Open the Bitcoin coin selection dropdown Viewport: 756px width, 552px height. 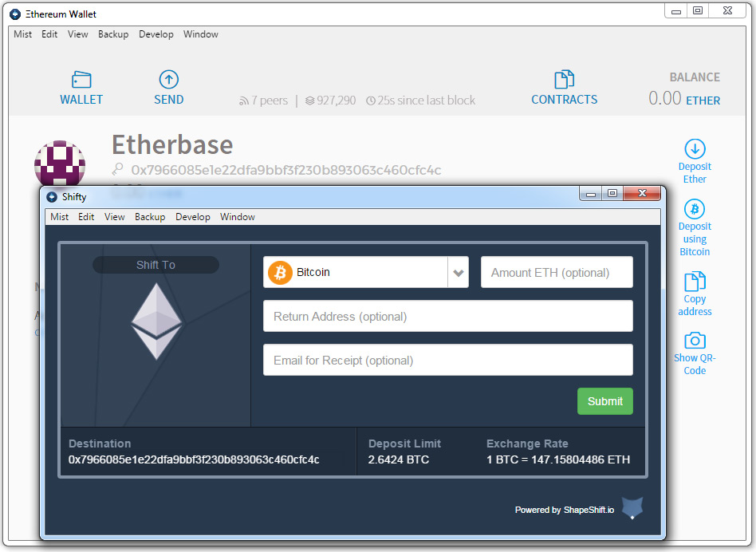coord(459,272)
